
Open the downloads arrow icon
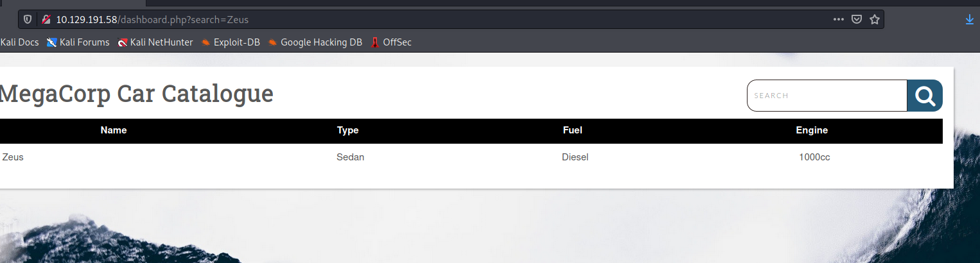tap(970, 20)
